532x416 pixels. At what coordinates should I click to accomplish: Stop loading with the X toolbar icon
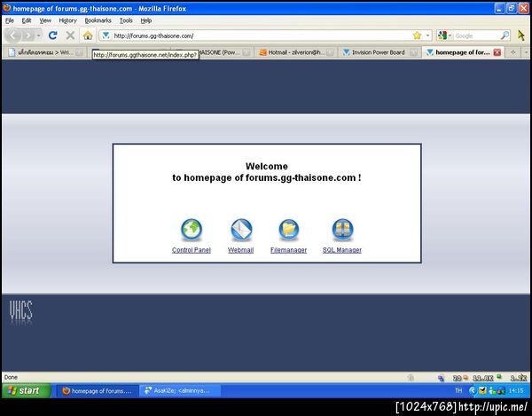pyautogui.click(x=70, y=35)
